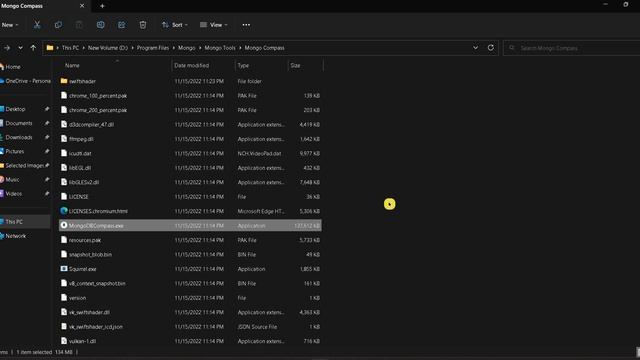Open Videos in the navigation pane
Viewport: 640px width, 360px height.
13,193
